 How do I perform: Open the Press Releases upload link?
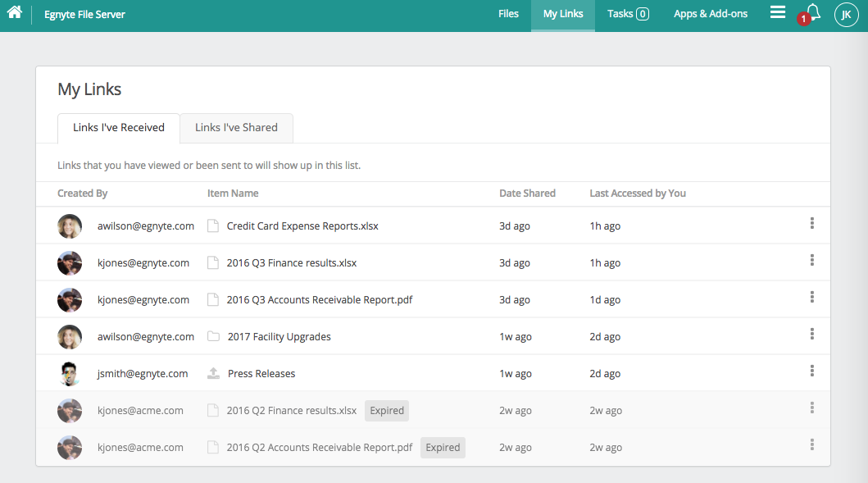click(261, 374)
